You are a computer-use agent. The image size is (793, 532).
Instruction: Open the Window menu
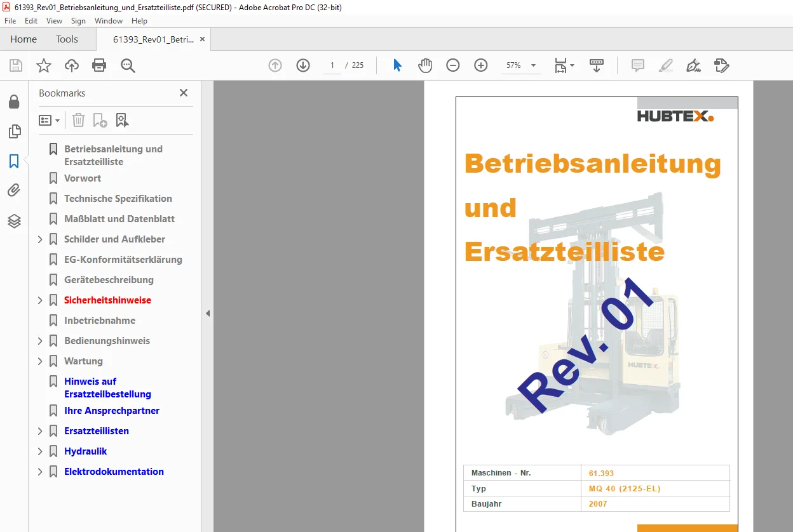point(109,21)
